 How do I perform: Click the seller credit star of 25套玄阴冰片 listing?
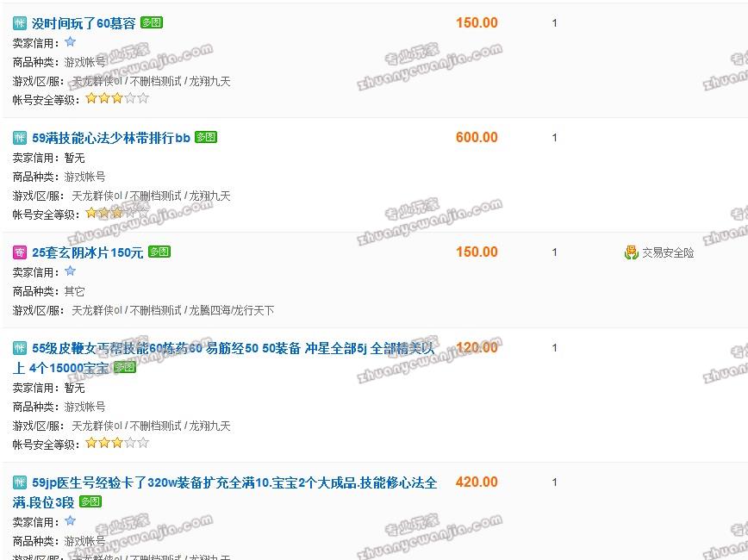click(70, 271)
